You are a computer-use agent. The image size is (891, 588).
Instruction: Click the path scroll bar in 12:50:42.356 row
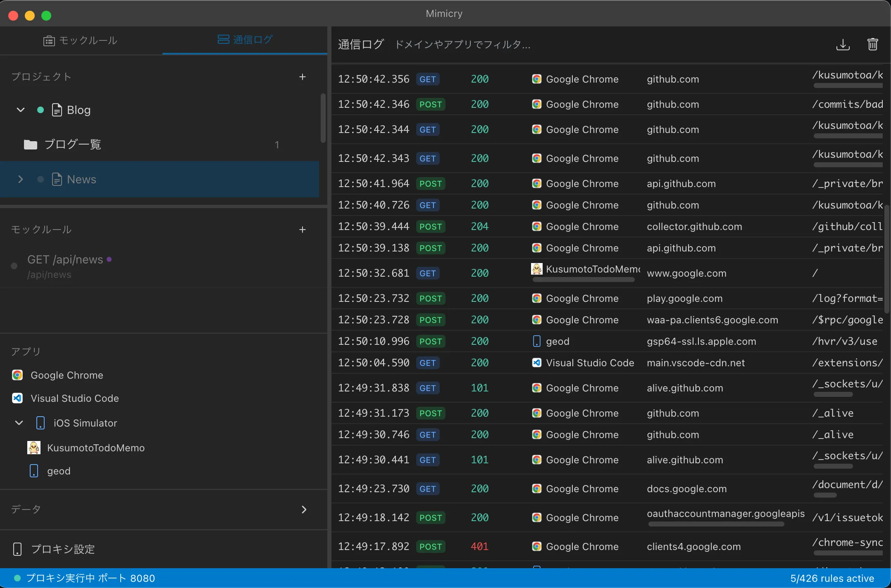[848, 85]
